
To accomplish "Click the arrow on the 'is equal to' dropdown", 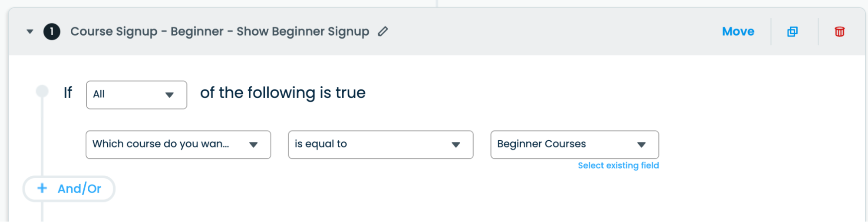I will tap(455, 145).
